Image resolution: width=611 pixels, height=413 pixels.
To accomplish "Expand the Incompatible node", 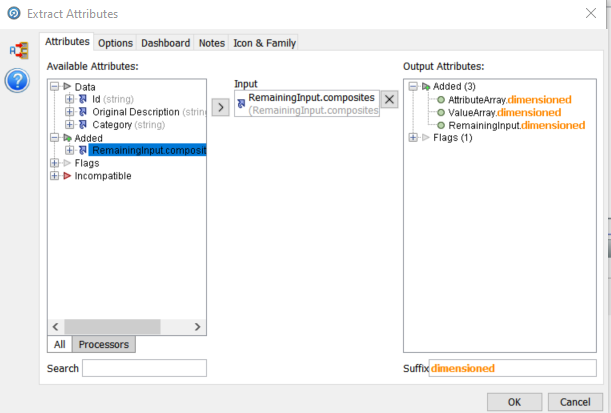I will pyautogui.click(x=55, y=176).
